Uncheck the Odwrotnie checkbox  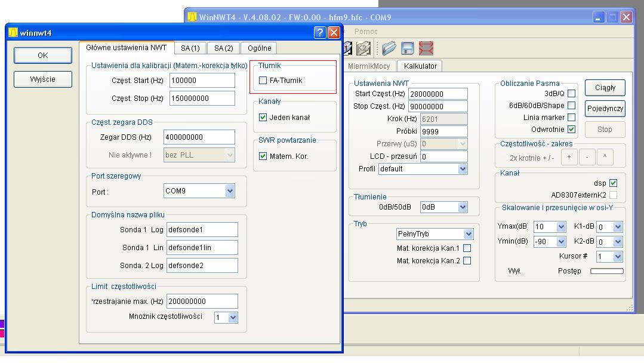[571, 130]
